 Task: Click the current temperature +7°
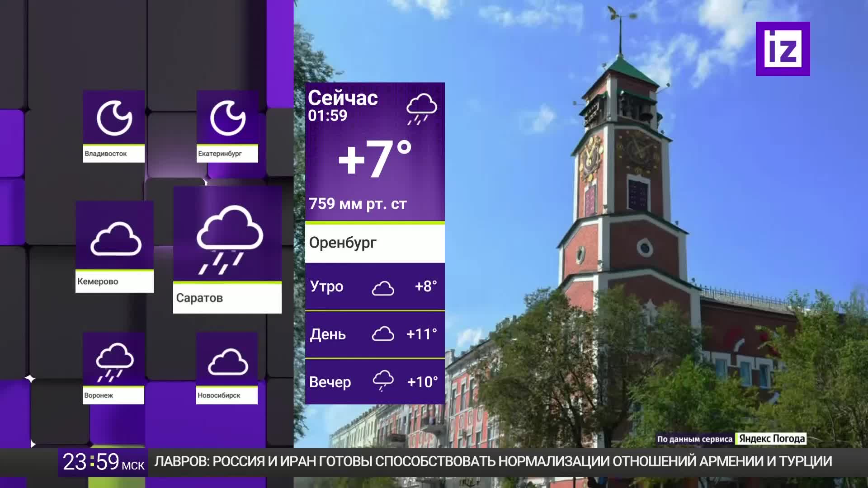(x=375, y=159)
